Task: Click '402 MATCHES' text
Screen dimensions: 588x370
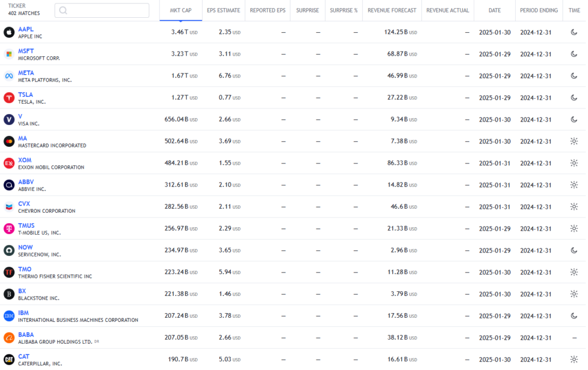Action: [x=24, y=14]
